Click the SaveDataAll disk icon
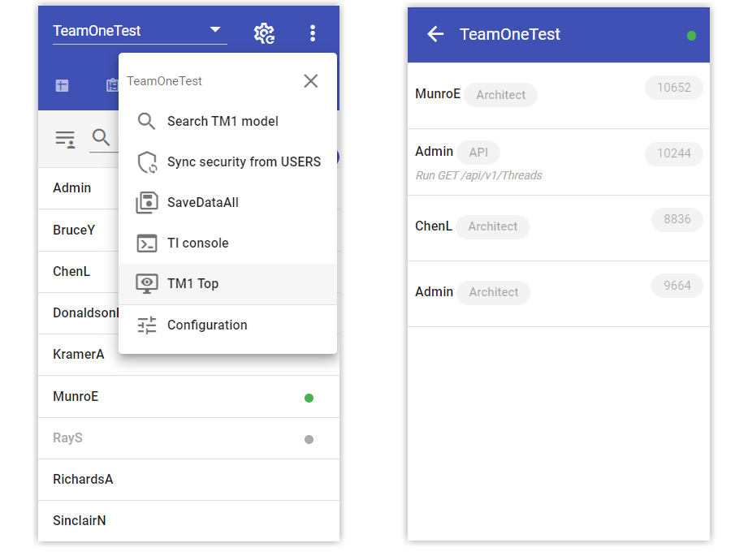This screenshot has height=560, width=748. coord(147,203)
